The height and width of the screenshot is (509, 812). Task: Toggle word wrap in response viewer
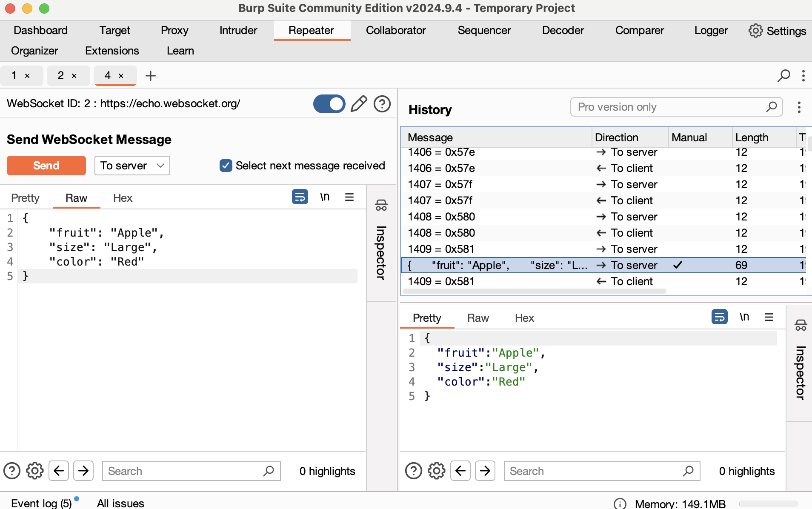[719, 317]
